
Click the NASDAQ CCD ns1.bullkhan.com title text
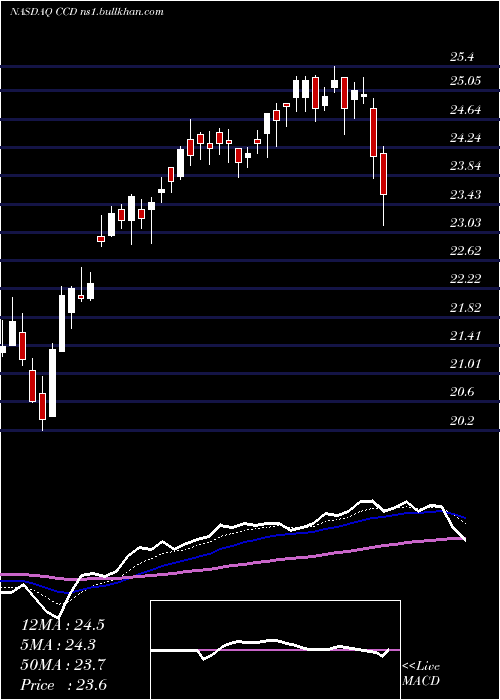pos(87,12)
